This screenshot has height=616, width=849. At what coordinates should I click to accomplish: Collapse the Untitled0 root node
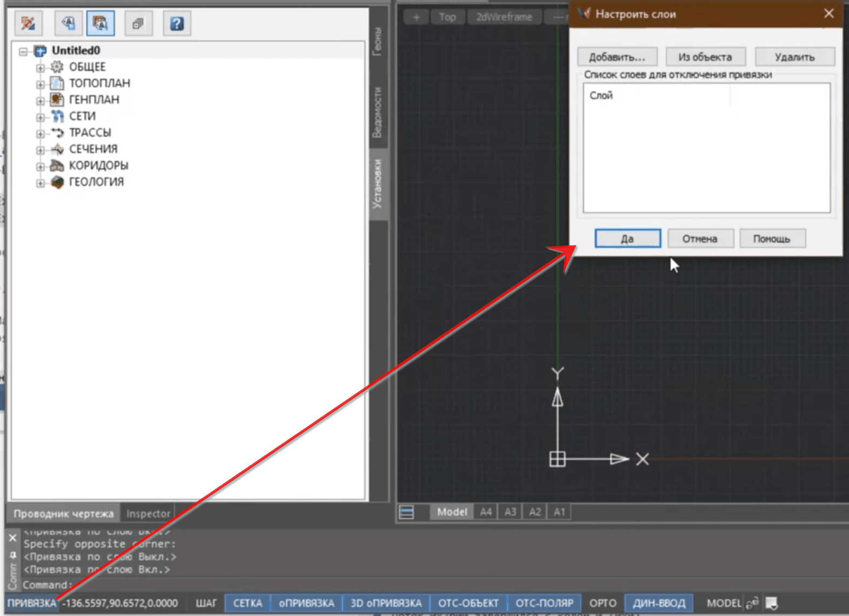pyautogui.click(x=23, y=51)
